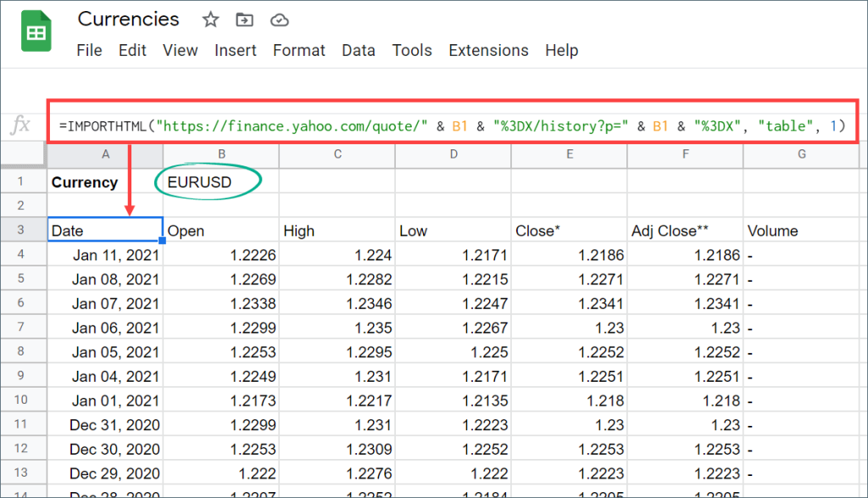Select the Dec 31, 2020 date cell
Image resolution: width=868 pixels, height=498 pixels.
click(105, 424)
